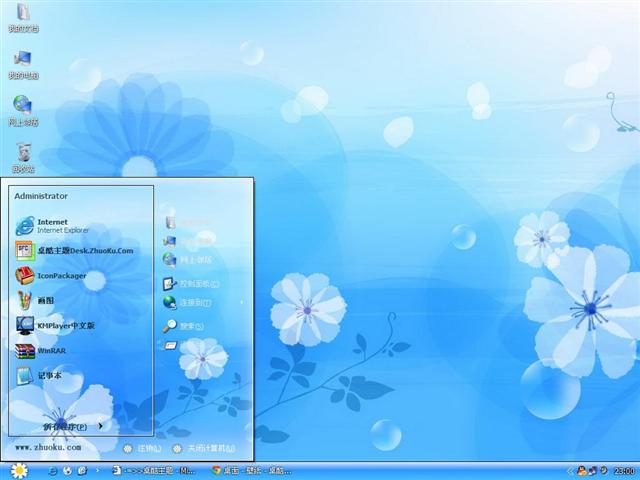Expand hidden system tray icons
Viewport: 640px width, 480px height.
(570, 471)
